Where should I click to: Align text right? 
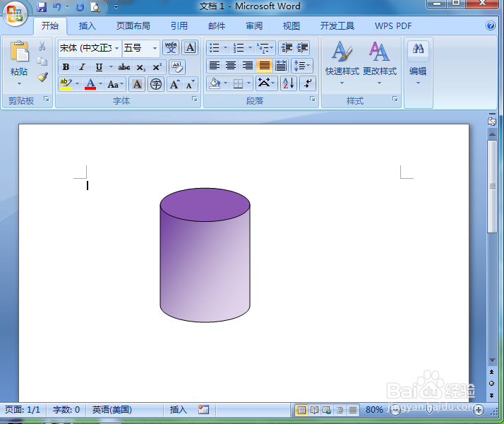click(x=248, y=66)
